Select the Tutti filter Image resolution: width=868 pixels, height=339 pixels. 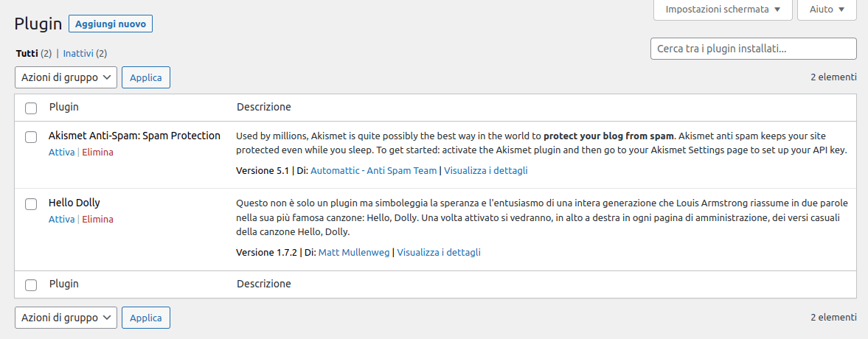pos(27,54)
